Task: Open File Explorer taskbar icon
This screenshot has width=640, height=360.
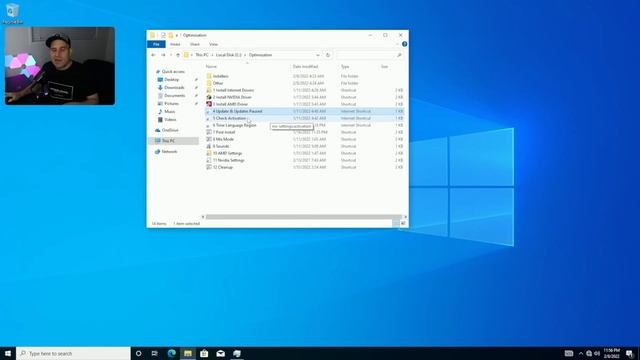Action: [188, 353]
